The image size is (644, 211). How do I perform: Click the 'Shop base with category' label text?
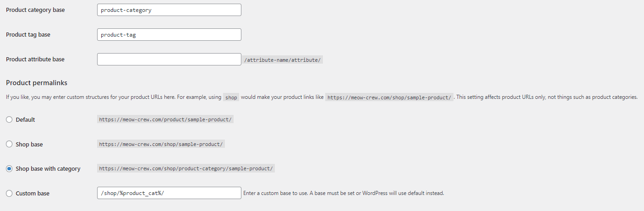[x=48, y=169]
